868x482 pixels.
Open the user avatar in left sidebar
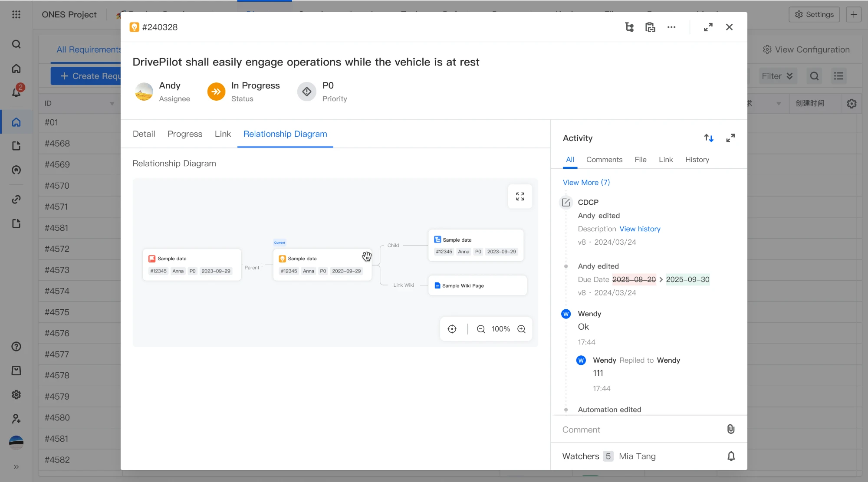(x=16, y=443)
